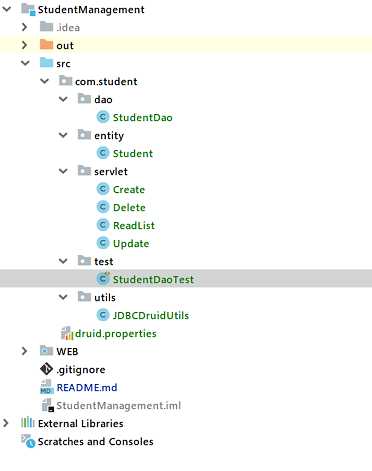372x471 pixels.
Task: Select the .gitignore file name
Action: point(81,369)
